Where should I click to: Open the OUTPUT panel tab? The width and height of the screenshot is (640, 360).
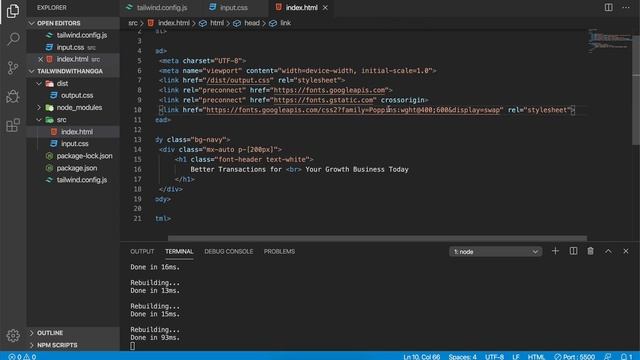[x=142, y=251]
